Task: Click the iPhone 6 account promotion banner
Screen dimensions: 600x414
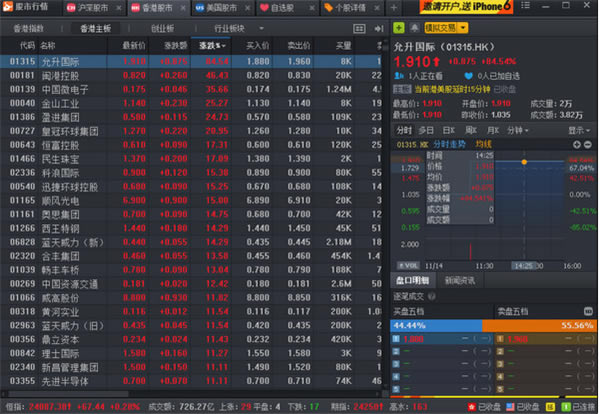Action: tap(466, 7)
